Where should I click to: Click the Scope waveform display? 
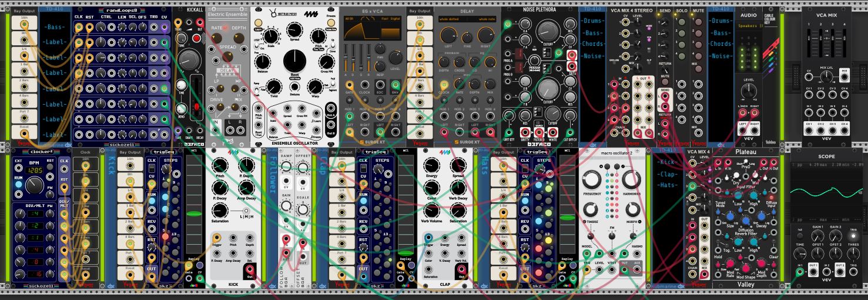pos(826,193)
